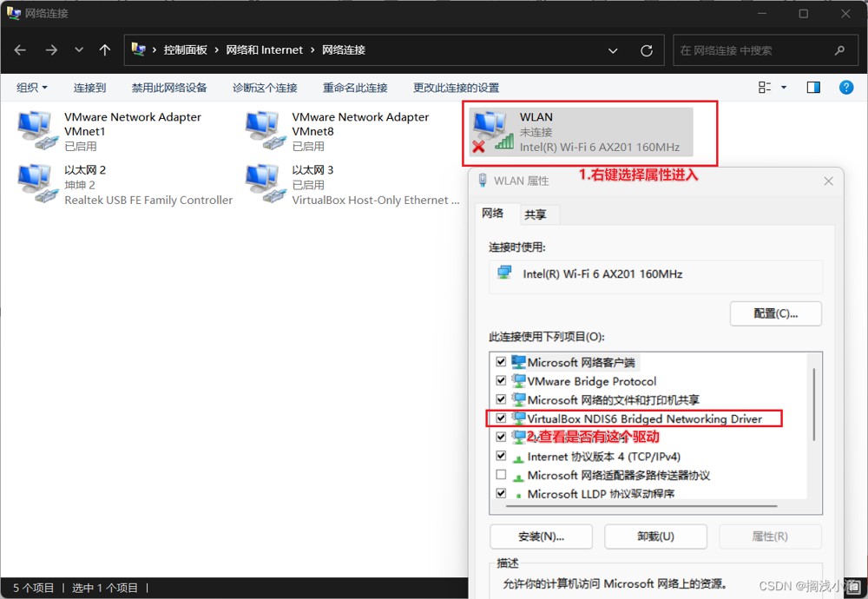The width and height of the screenshot is (868, 599).
Task: Click 控制面板 in the address breadcrumb
Action: click(185, 49)
